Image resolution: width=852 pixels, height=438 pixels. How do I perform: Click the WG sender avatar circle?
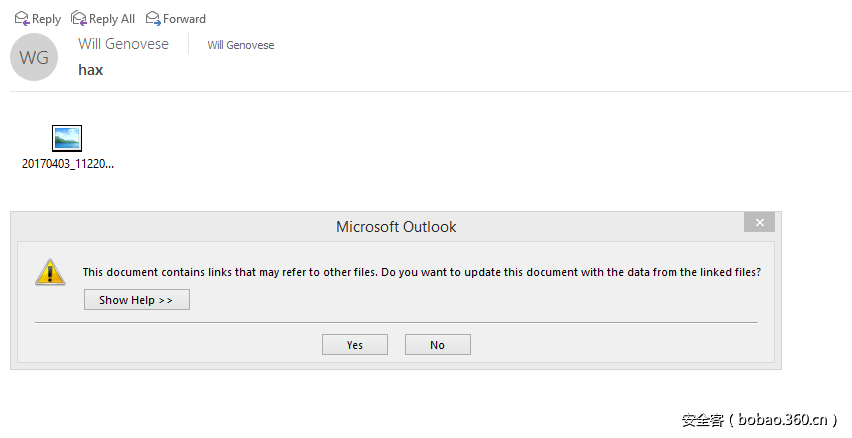click(34, 58)
